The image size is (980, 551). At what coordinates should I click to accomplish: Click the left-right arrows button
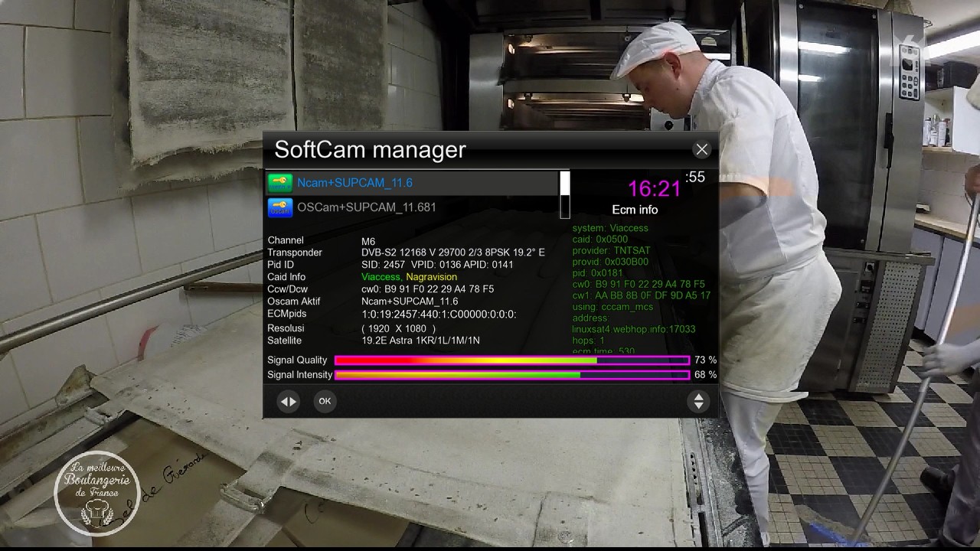pyautogui.click(x=288, y=401)
